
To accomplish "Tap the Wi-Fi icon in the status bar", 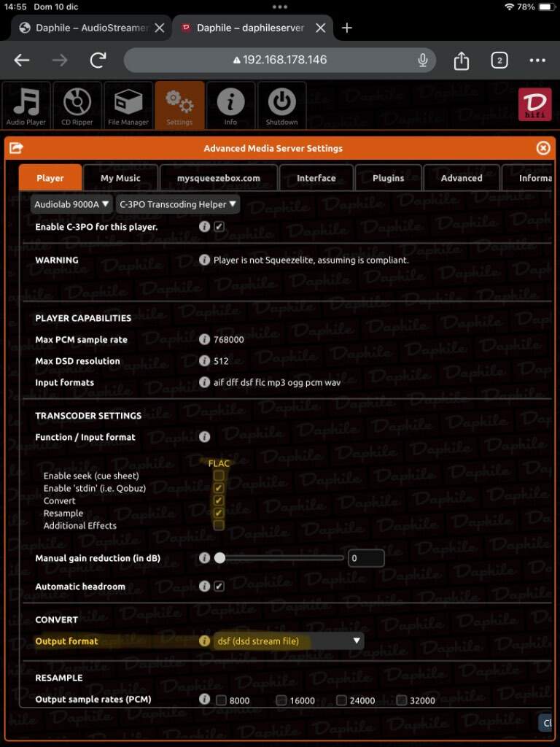I will pos(510,7).
